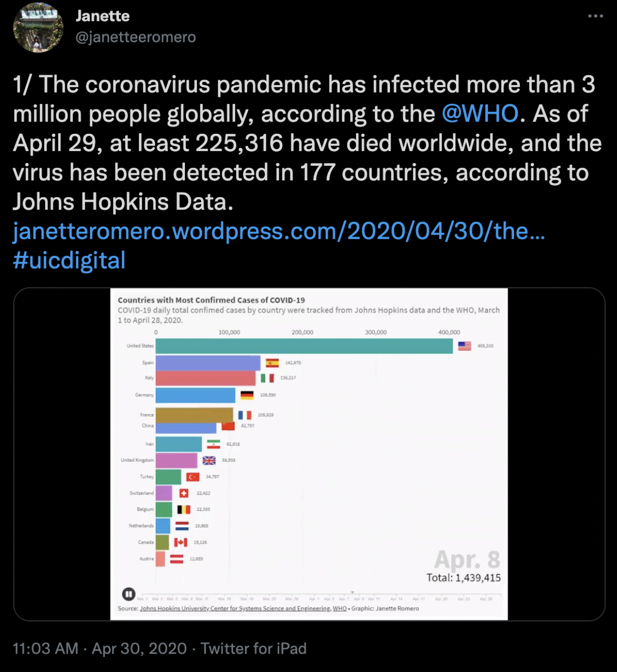The image size is (617, 672).
Task: Click the timeline position marker near Apr. 8
Action: coord(353,592)
